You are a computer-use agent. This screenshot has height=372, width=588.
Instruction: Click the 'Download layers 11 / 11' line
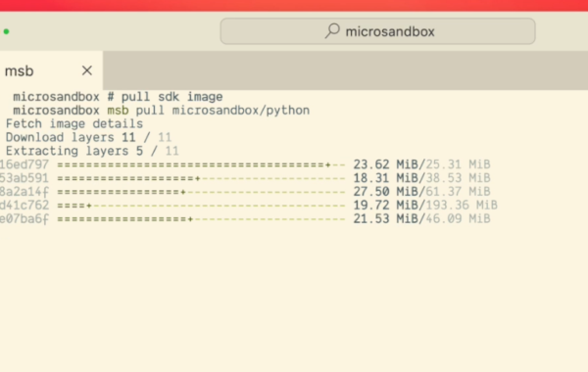(88, 137)
